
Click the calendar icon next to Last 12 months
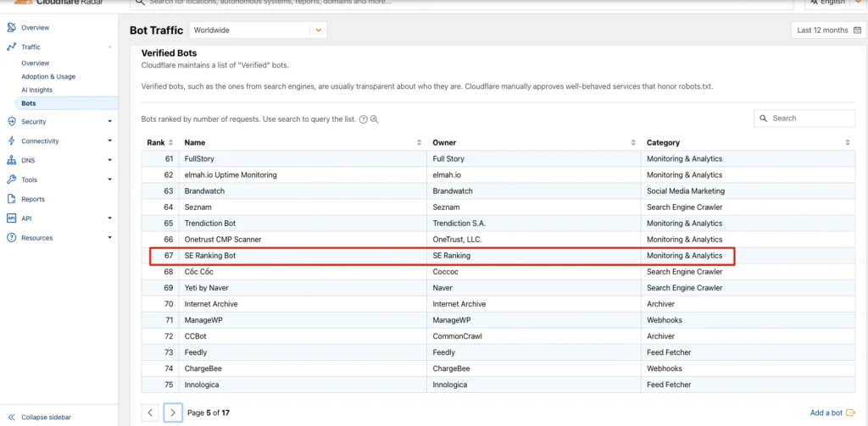pyautogui.click(x=856, y=30)
